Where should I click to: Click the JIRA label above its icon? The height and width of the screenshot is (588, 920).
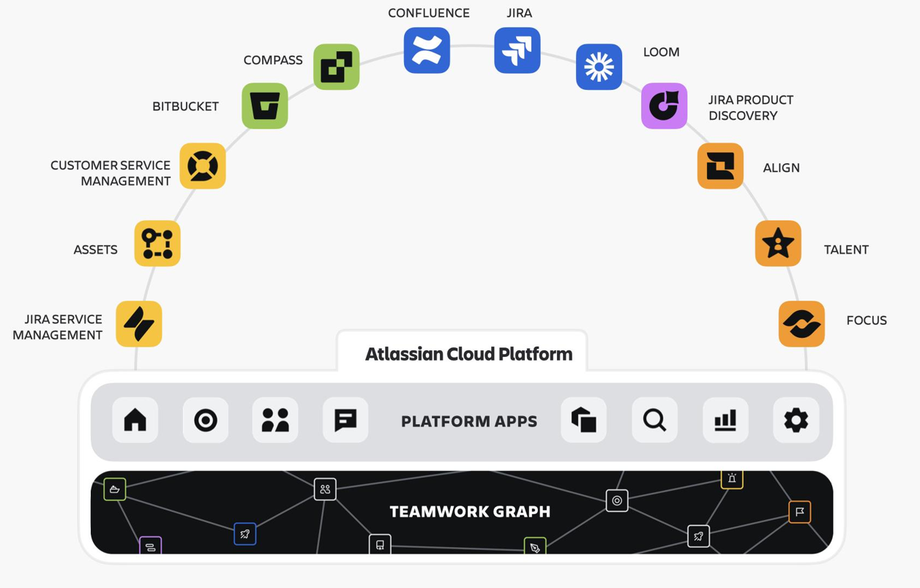519,13
